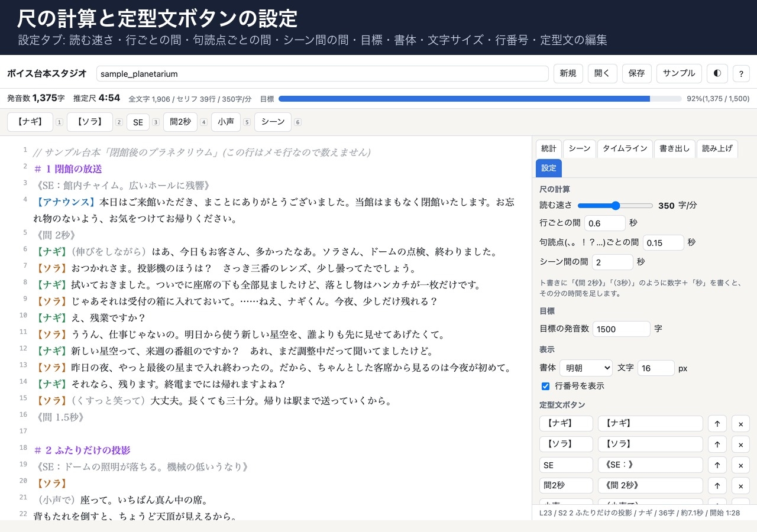
Task: Insert the 【ナギ】 preset button
Action: pyautogui.click(x=30, y=122)
